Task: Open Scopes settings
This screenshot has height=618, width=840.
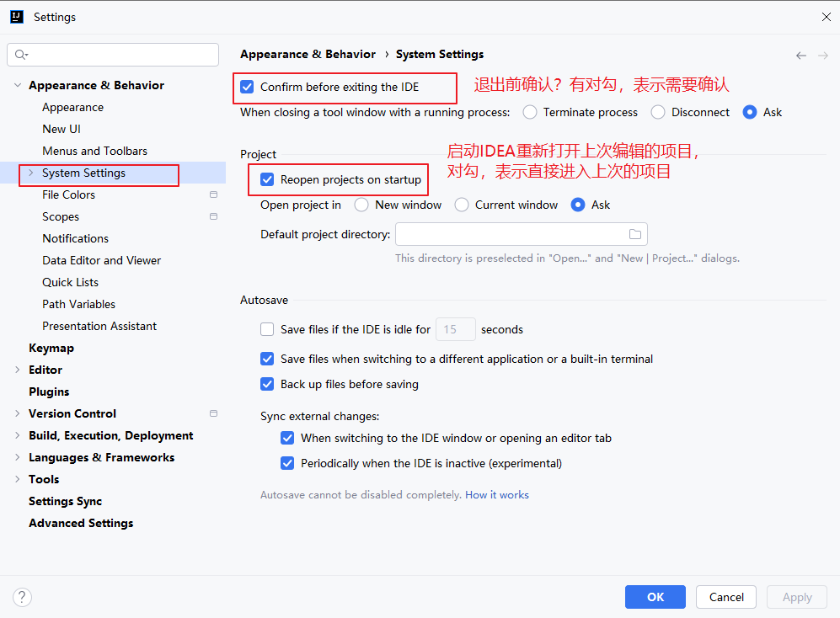Action: click(x=61, y=217)
